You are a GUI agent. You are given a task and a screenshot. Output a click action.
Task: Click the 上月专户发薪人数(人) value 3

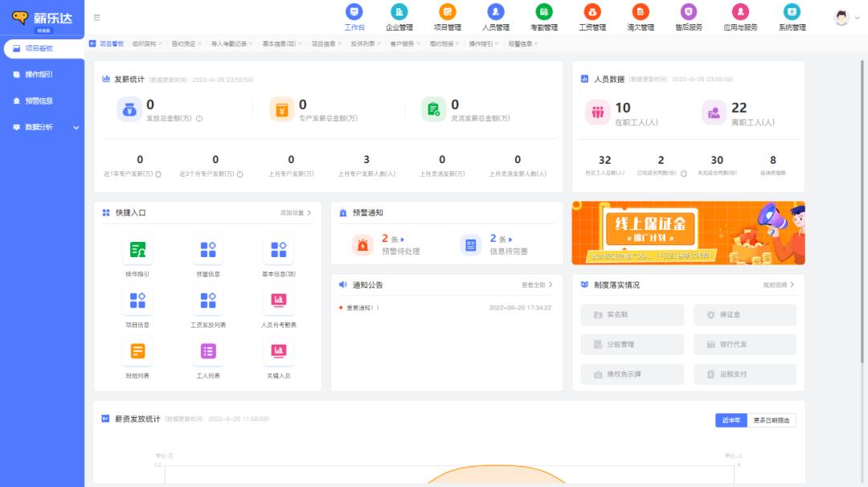point(366,160)
